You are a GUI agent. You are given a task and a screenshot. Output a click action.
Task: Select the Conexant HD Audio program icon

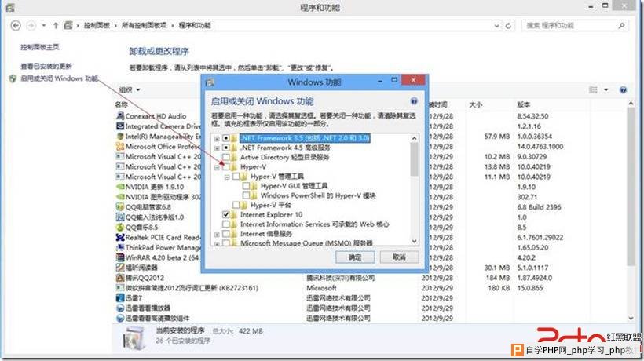click(x=120, y=116)
